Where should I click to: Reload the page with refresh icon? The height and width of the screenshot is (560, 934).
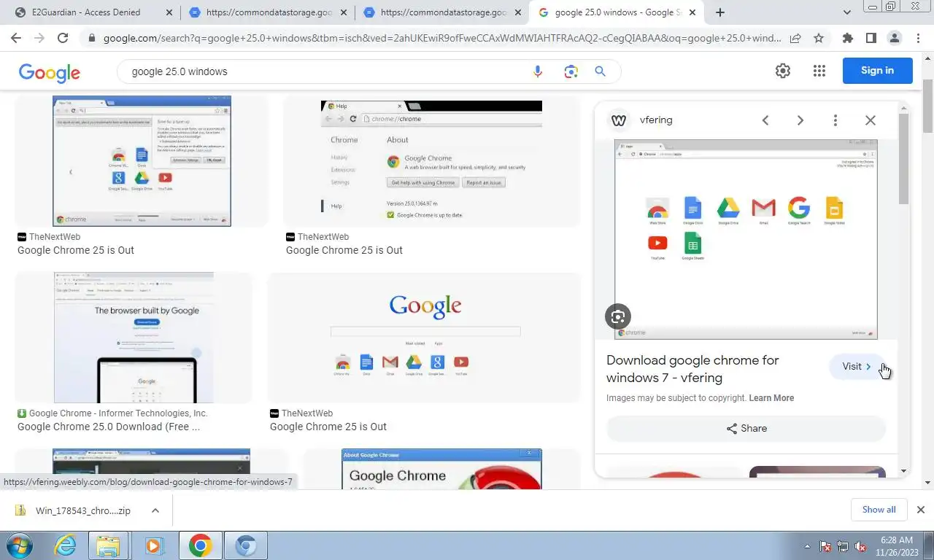63,39
